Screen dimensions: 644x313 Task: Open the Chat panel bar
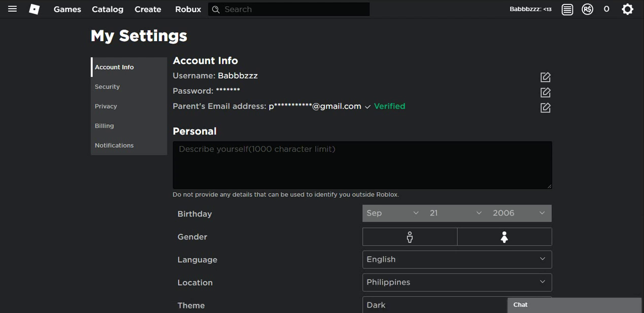tap(574, 305)
